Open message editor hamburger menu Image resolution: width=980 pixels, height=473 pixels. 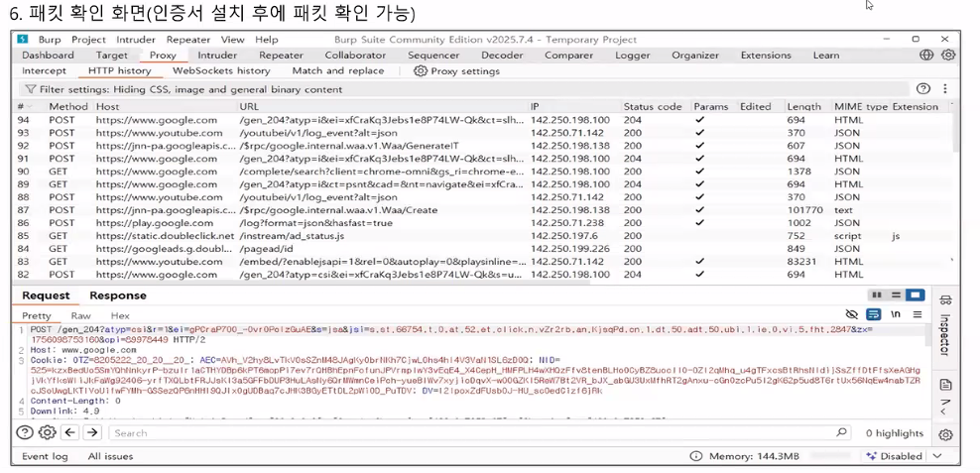918,314
